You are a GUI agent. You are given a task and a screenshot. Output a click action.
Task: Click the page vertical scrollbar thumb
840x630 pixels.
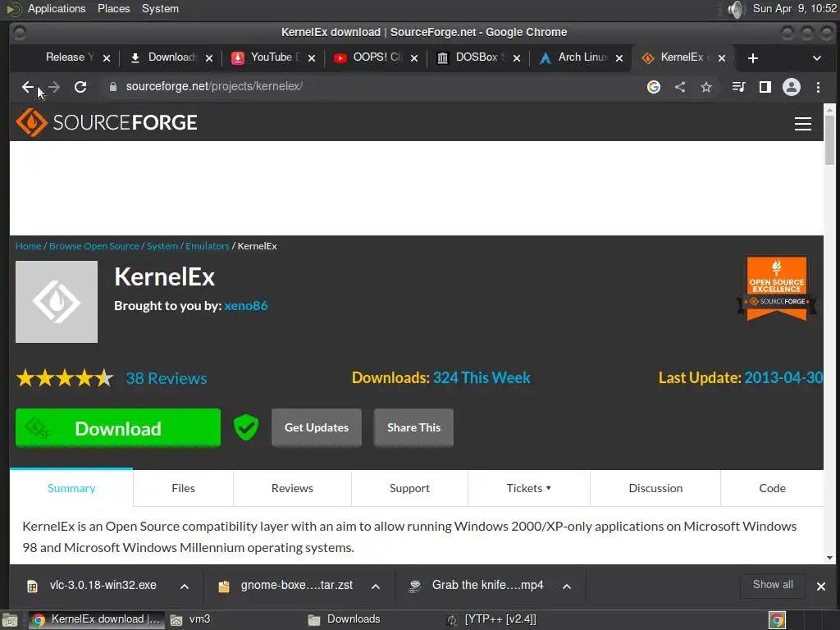(x=829, y=140)
